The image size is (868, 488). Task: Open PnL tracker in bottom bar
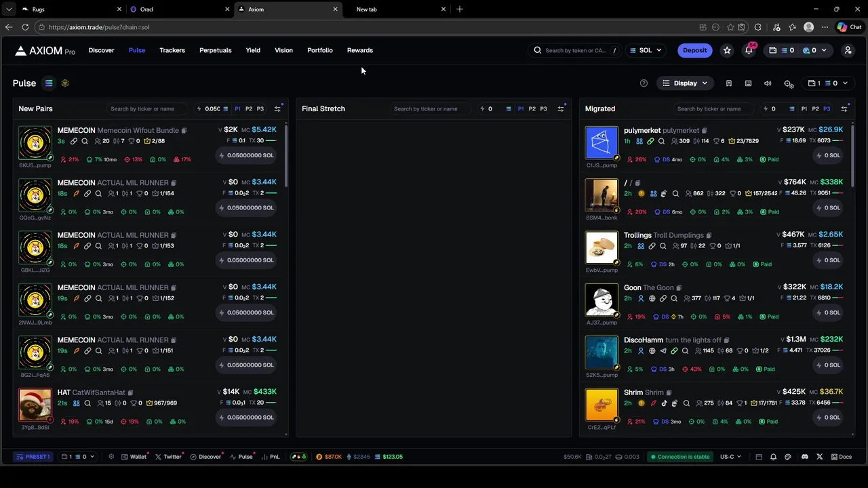pyautogui.click(x=271, y=457)
